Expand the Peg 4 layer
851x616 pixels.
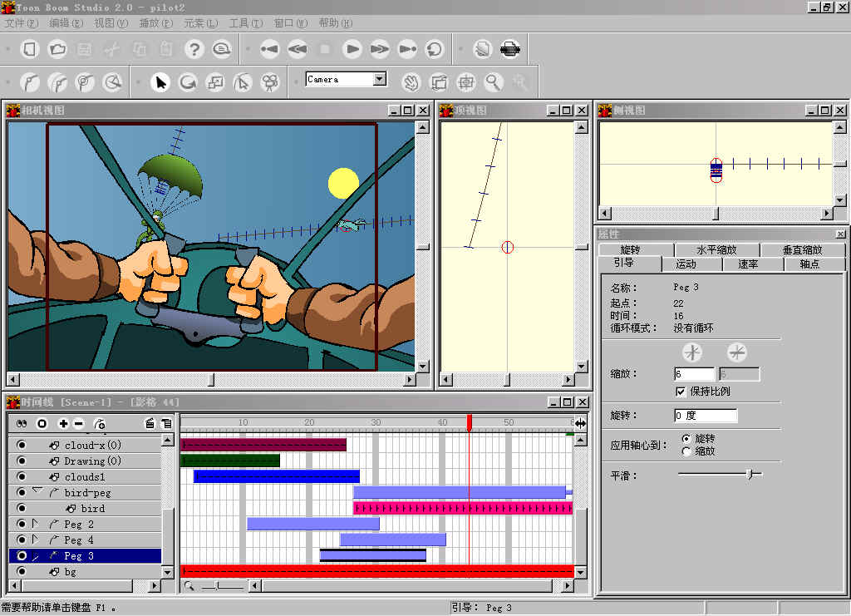click(35, 540)
